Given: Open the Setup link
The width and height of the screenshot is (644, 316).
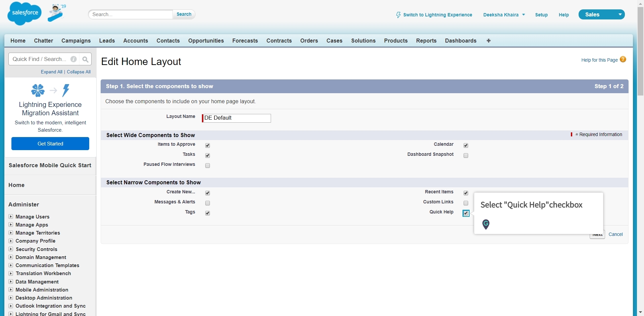Looking at the screenshot, I should 541,15.
